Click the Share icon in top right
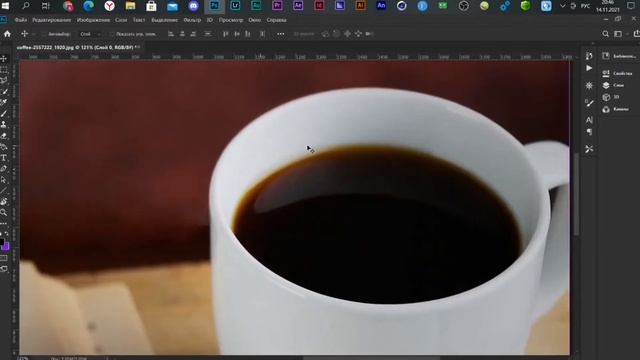Screen dimensions: 640x360 click(x=636, y=34)
